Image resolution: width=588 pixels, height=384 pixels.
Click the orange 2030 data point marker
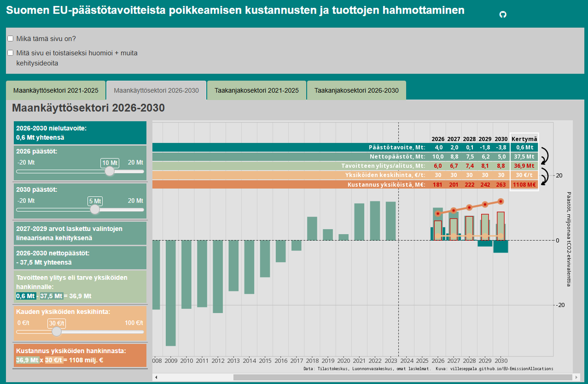pos(501,201)
